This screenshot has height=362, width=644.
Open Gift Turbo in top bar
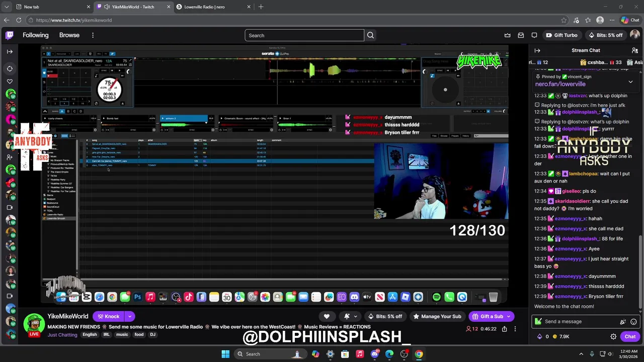point(561,35)
